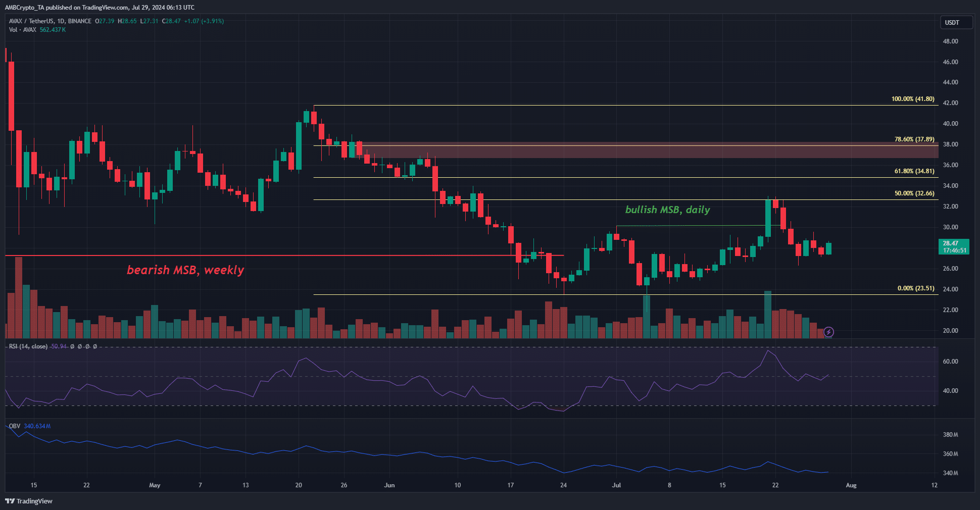Click the close price C28.47

pos(171,21)
